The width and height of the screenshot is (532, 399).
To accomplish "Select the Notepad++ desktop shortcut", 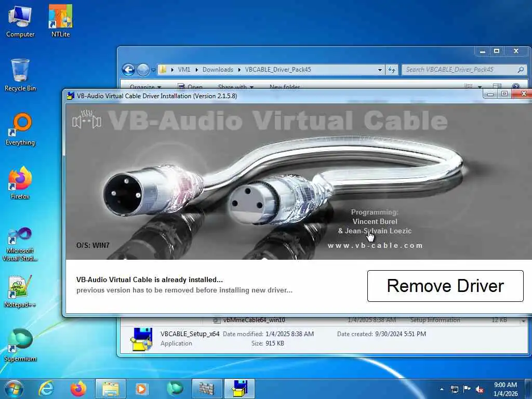I will pyautogui.click(x=20, y=291).
